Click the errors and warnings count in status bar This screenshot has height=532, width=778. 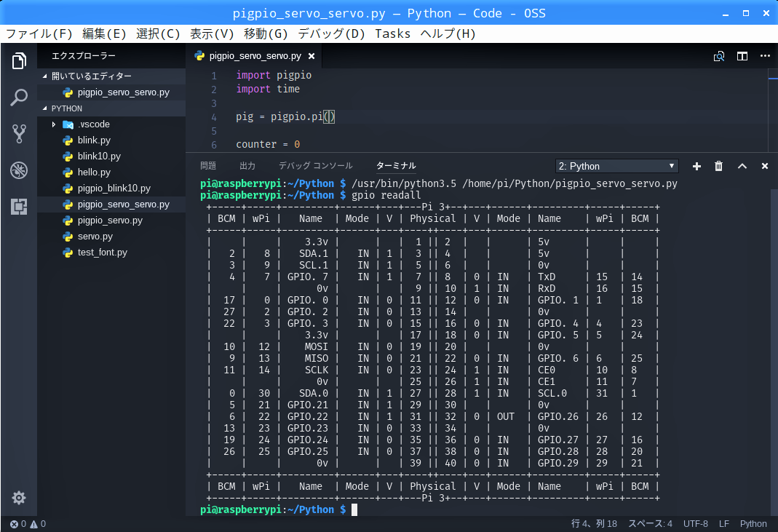[x=28, y=523]
